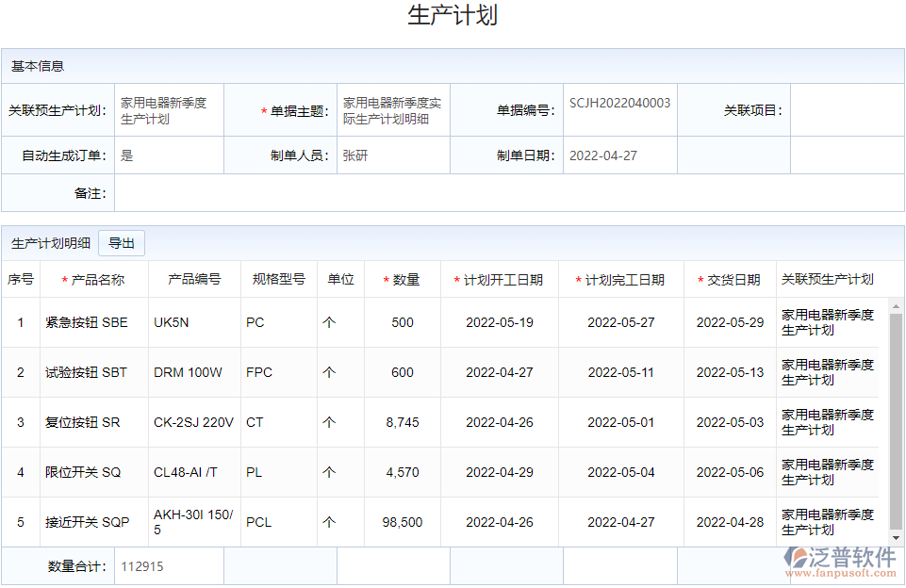The height and width of the screenshot is (588, 906).
Task: Expand the 生产计划明细 section header
Action: [x=48, y=242]
